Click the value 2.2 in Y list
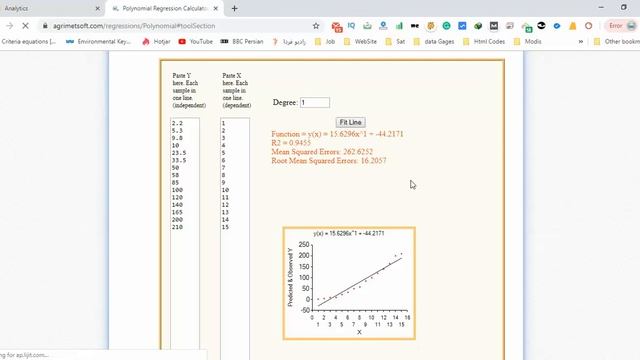 [177, 123]
